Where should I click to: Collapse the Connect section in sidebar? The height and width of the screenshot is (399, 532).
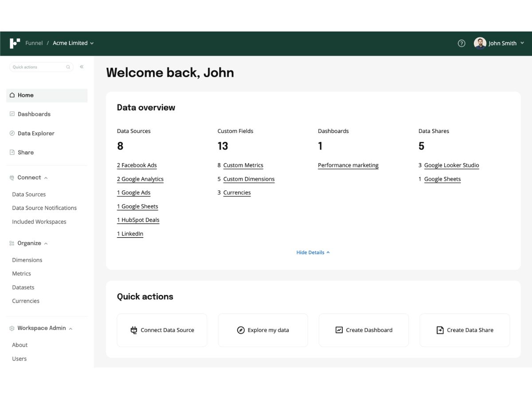click(x=46, y=178)
